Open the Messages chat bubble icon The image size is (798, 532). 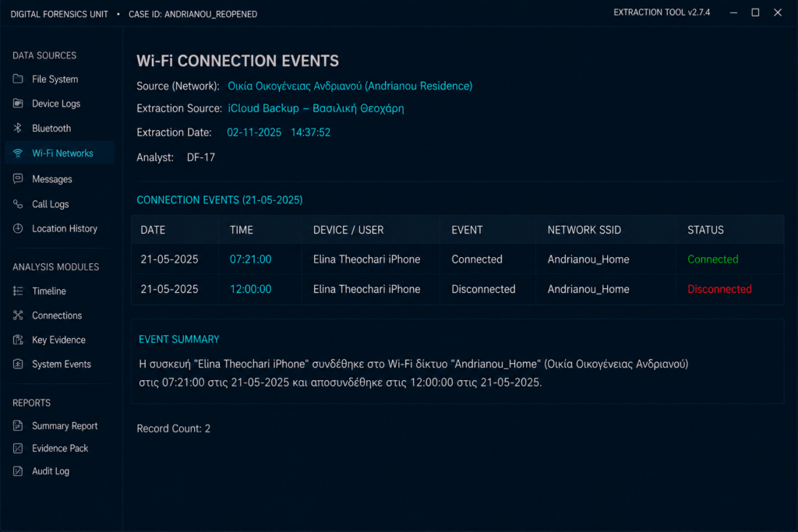[18, 179]
